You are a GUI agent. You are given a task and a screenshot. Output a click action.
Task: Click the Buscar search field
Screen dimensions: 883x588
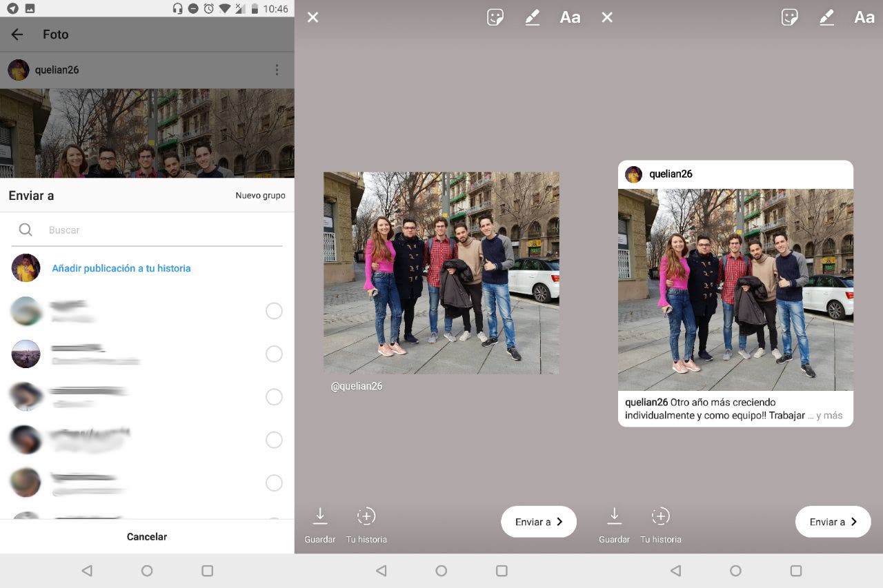point(159,230)
